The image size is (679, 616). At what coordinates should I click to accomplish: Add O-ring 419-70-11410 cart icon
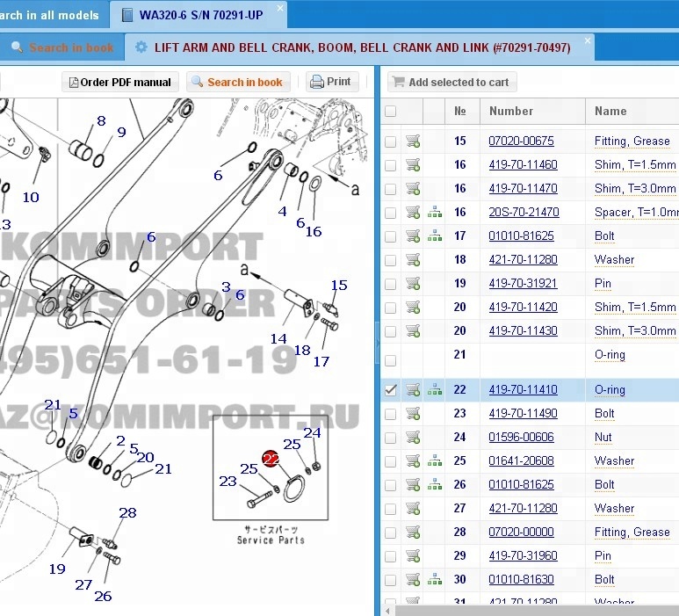413,390
